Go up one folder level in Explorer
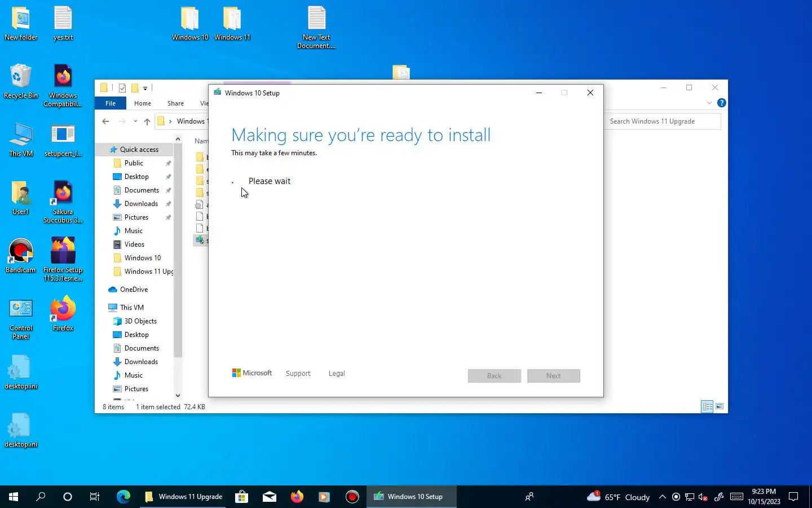Viewport: 812px width, 508px height. [147, 121]
